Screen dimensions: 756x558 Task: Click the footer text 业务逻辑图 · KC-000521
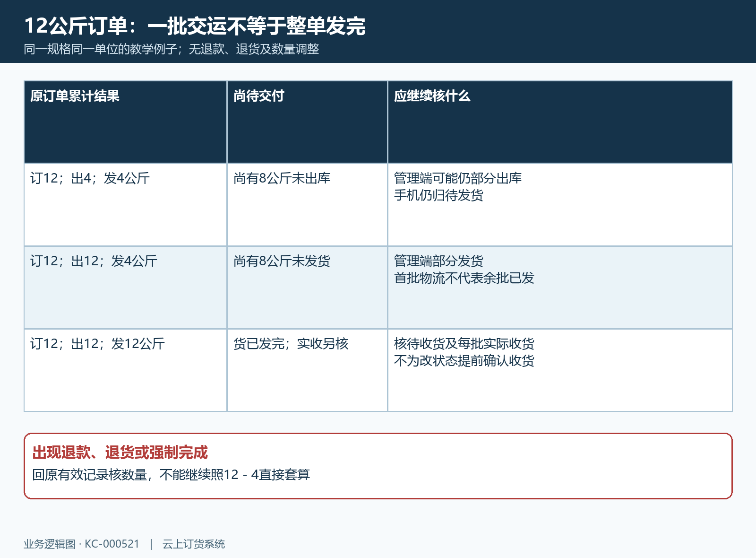tap(82, 544)
